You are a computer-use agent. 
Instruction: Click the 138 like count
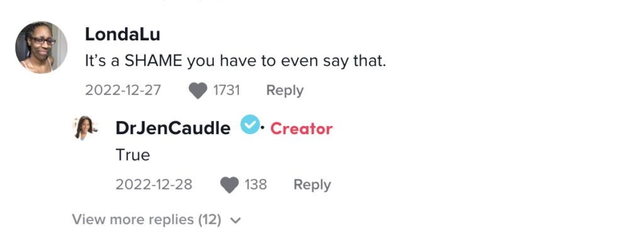[x=256, y=185]
